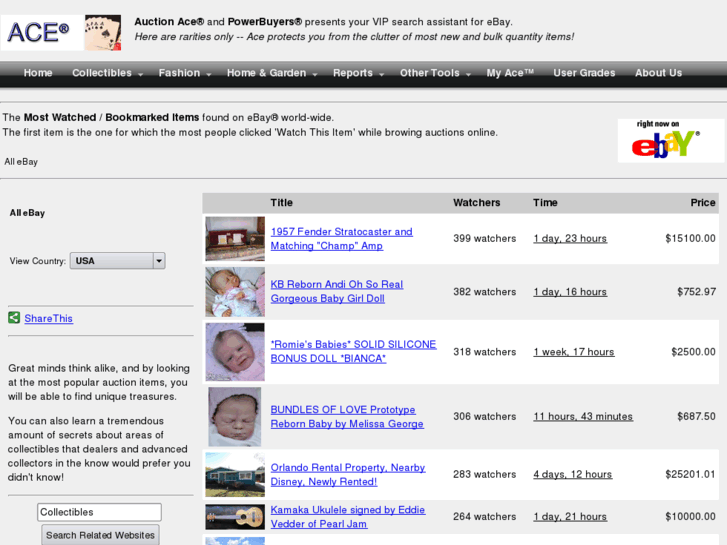Click the 1 day, 21 hours link
The width and height of the screenshot is (727, 545).
(x=570, y=517)
